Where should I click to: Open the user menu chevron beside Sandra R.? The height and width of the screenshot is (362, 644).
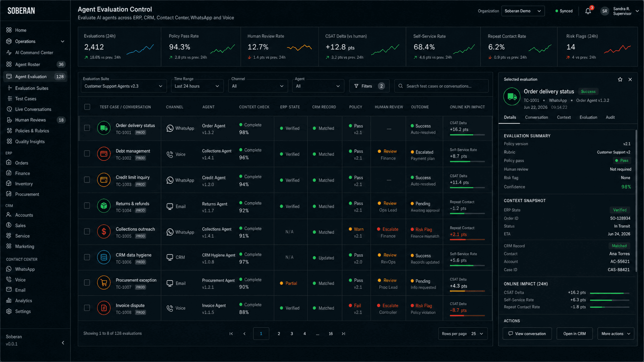[x=637, y=11]
